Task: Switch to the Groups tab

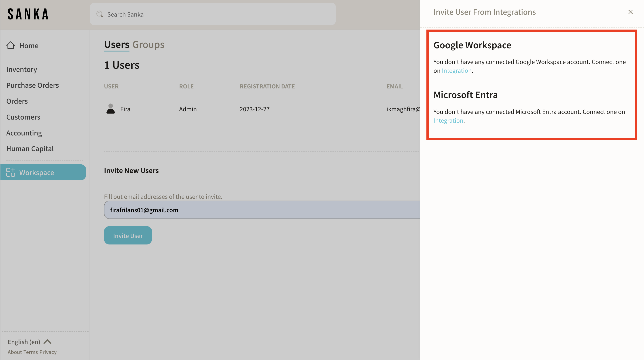Action: (x=148, y=45)
